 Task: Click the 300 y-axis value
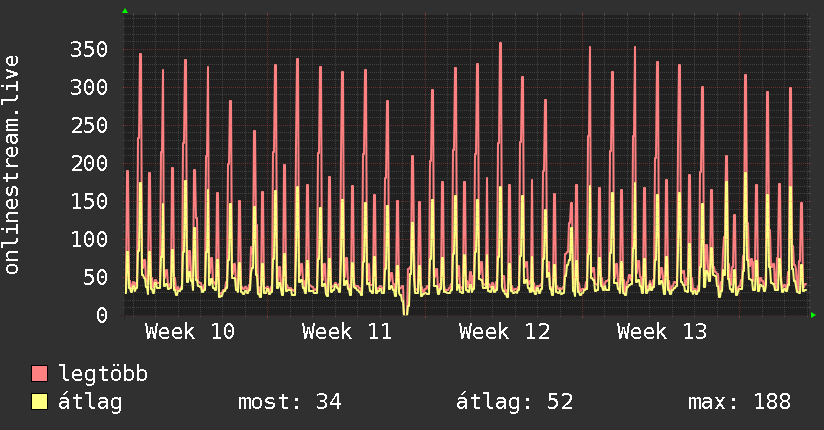point(89,88)
